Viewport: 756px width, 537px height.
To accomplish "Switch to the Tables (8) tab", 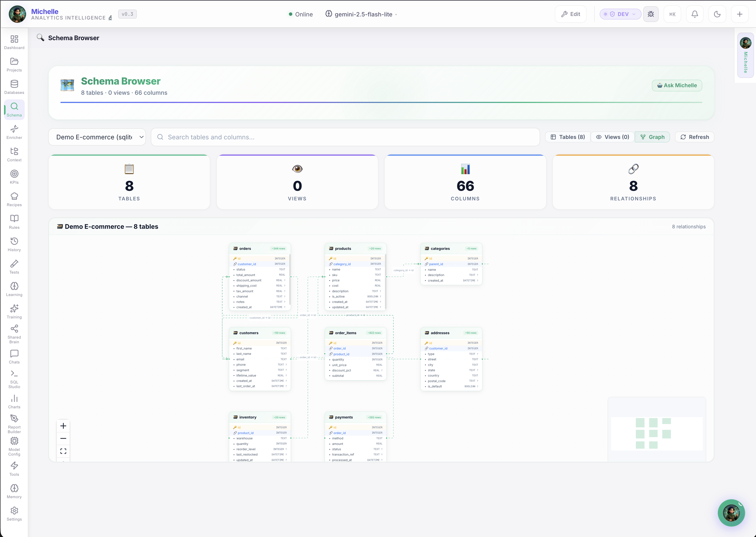I will click(x=568, y=137).
